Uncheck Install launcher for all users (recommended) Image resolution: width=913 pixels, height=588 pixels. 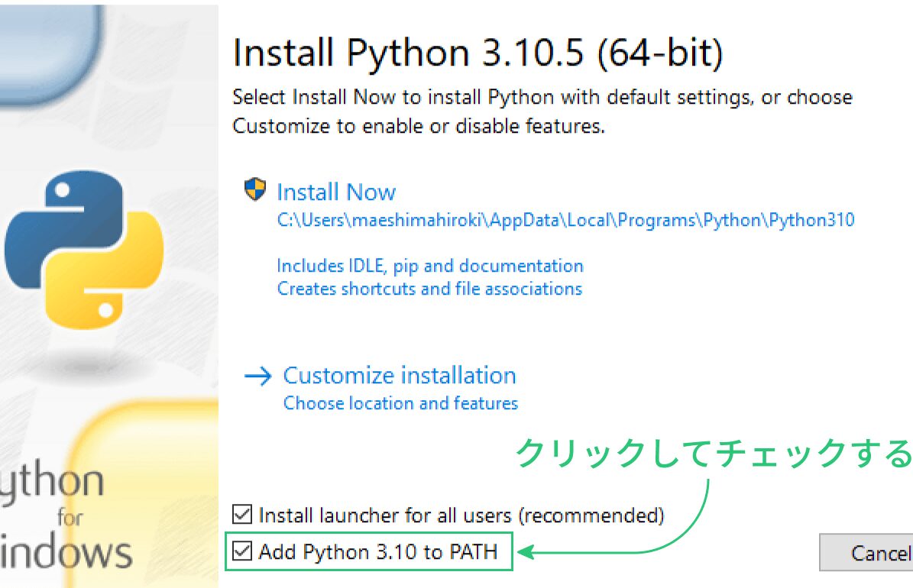pos(242,515)
